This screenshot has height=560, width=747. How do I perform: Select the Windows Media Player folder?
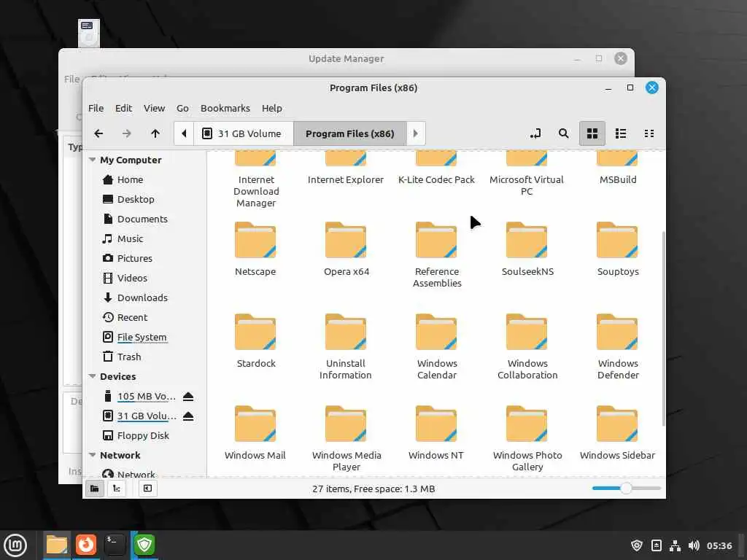[347, 439]
